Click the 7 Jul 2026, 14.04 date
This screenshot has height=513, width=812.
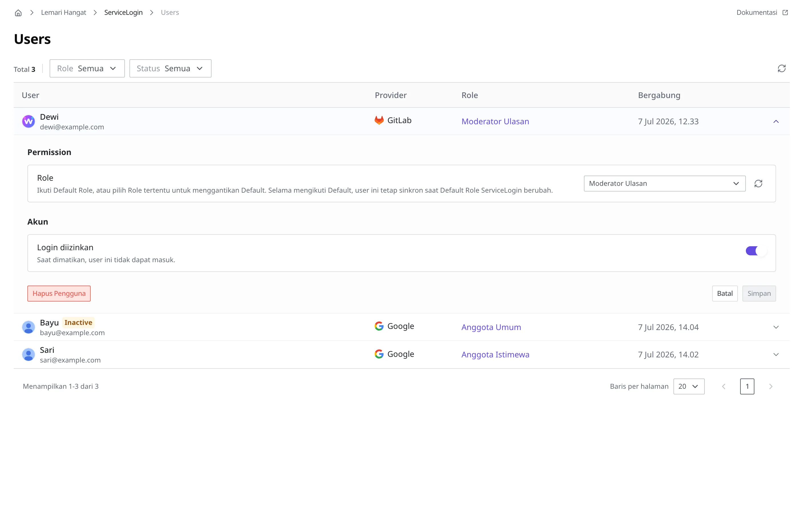[668, 327]
